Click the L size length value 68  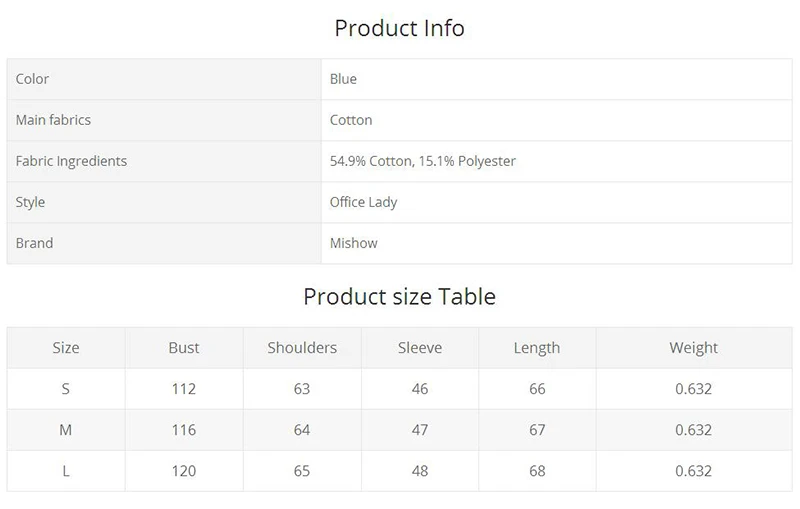coord(537,471)
